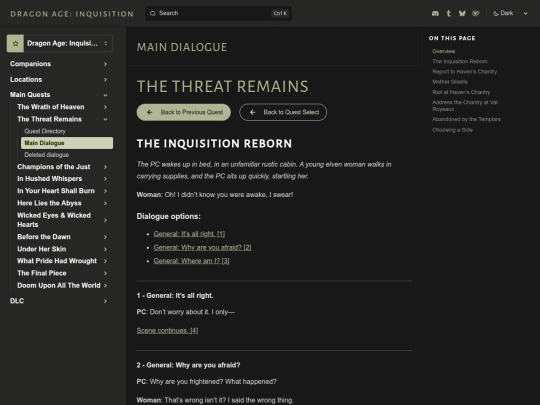The height and width of the screenshot is (405, 540).
Task: Click '2 - General: Why are you afraid?' heading
Action: pos(188,365)
